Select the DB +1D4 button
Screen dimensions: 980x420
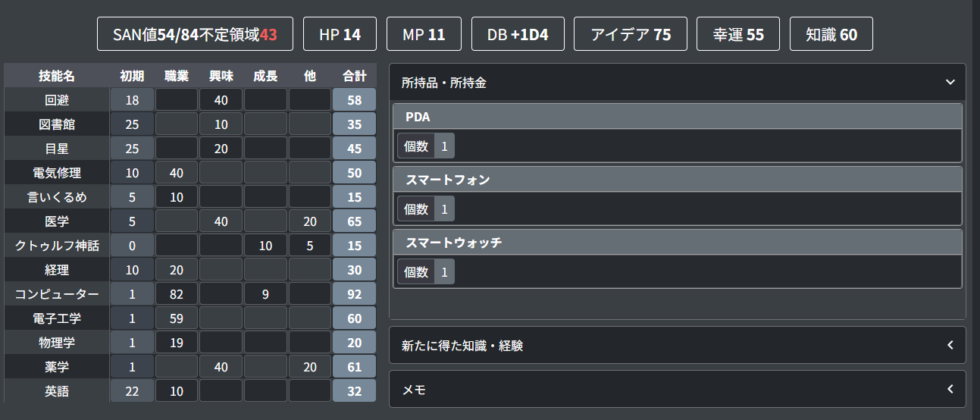518,34
